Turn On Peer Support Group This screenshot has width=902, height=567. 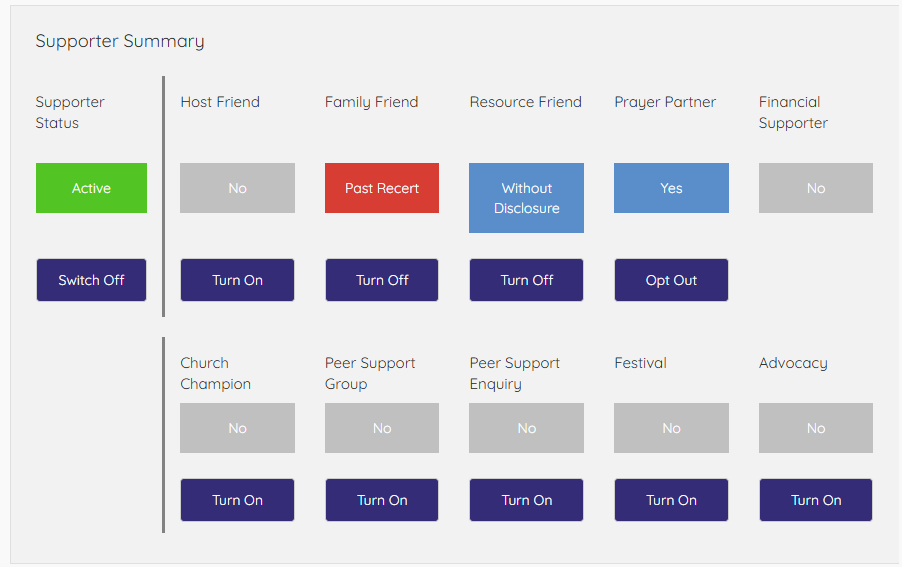(382, 500)
